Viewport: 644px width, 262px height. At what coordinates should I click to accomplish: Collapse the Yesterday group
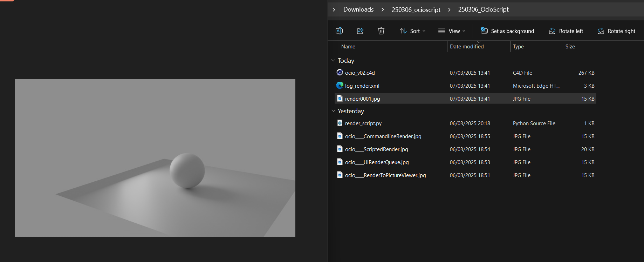[x=333, y=111]
